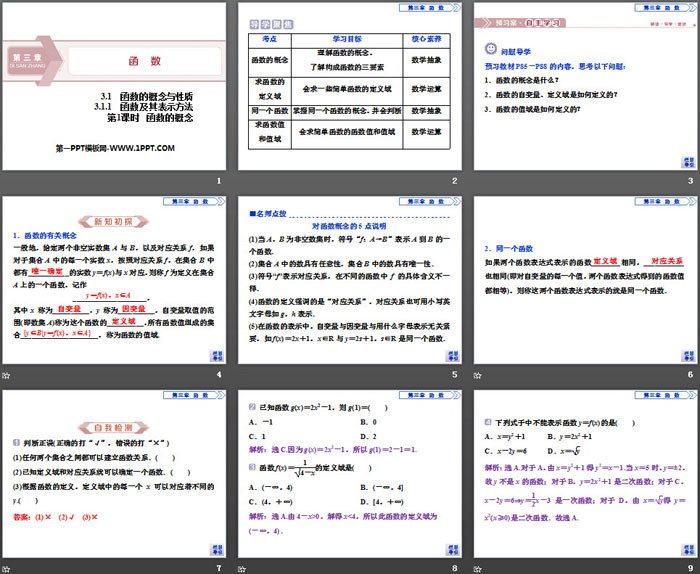Click the bottom-right navigation icon on slide 9

coord(688,550)
